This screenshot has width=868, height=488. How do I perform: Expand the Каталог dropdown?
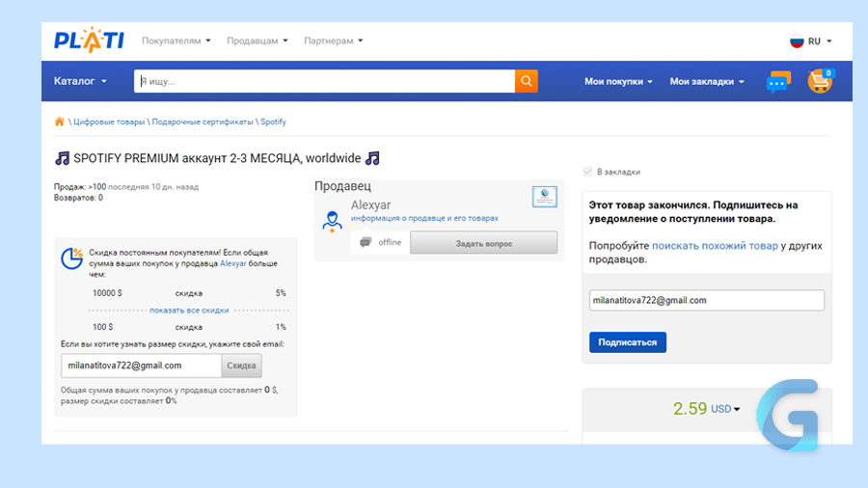click(80, 81)
